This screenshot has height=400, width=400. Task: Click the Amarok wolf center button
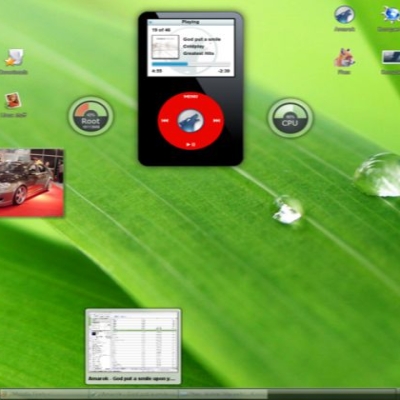pyautogui.click(x=190, y=121)
